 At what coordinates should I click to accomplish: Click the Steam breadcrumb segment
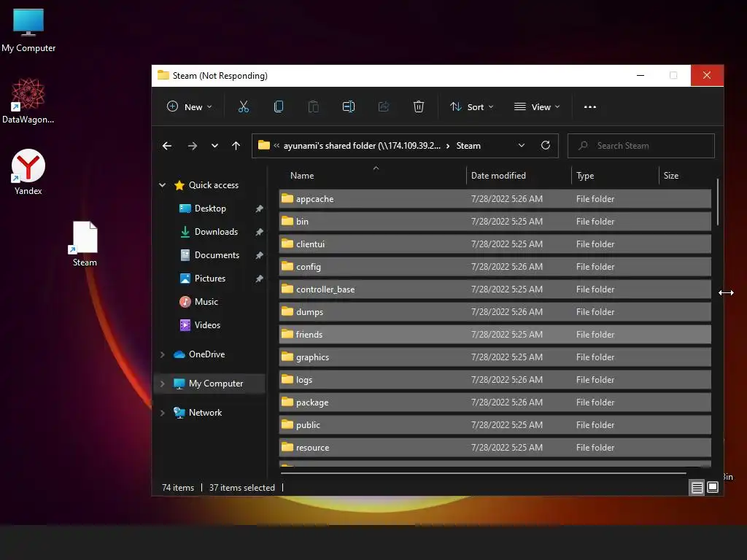468,146
